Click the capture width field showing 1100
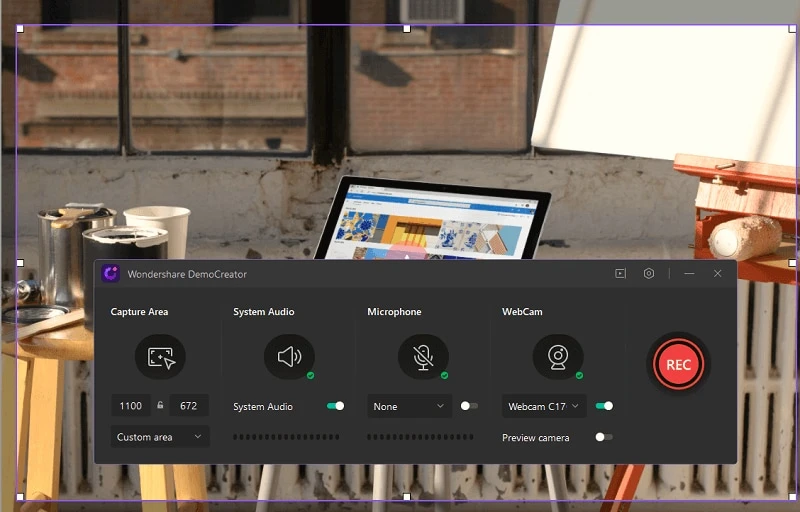Viewport: 800px width, 512px height. tap(131, 406)
